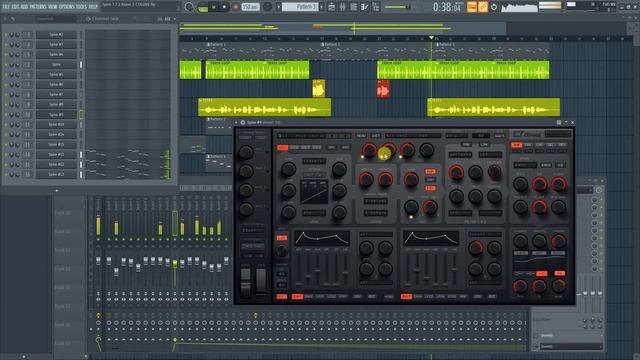The height and width of the screenshot is (360, 640).
Task: Click the playhead marker on the playlist timeline
Action: [x=431, y=38]
